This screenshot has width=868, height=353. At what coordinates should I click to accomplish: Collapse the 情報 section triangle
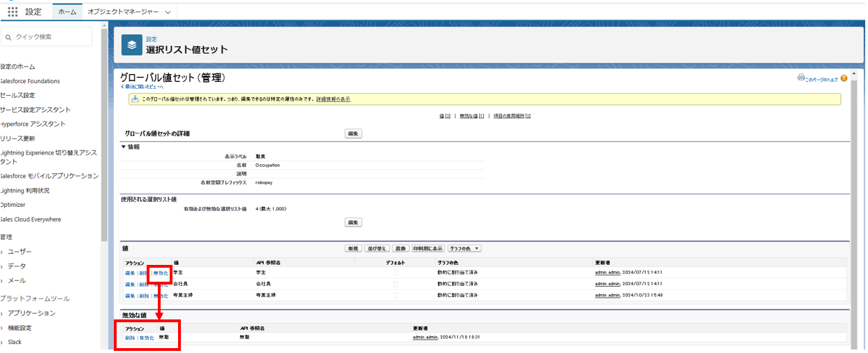click(x=124, y=147)
